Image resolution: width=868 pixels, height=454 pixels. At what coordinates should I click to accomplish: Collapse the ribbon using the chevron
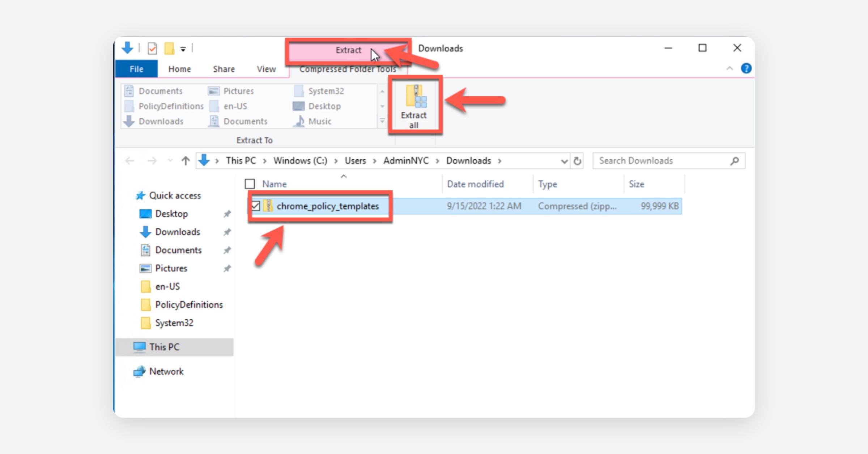[x=729, y=68]
